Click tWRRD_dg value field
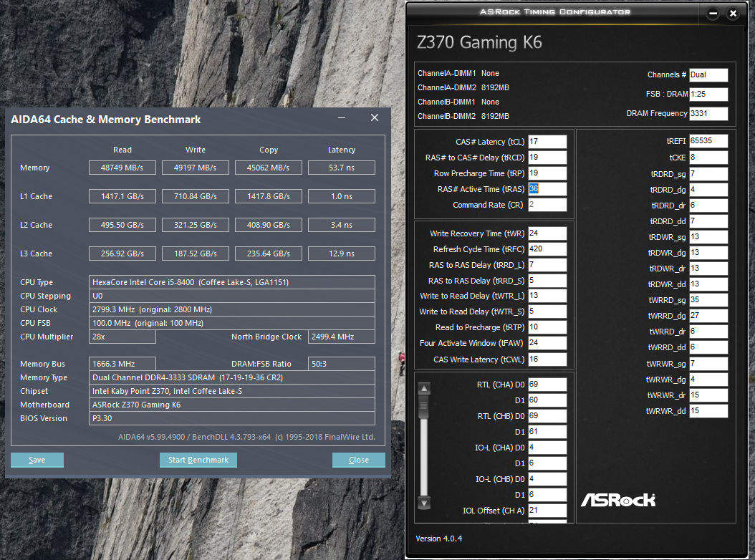 pos(708,316)
